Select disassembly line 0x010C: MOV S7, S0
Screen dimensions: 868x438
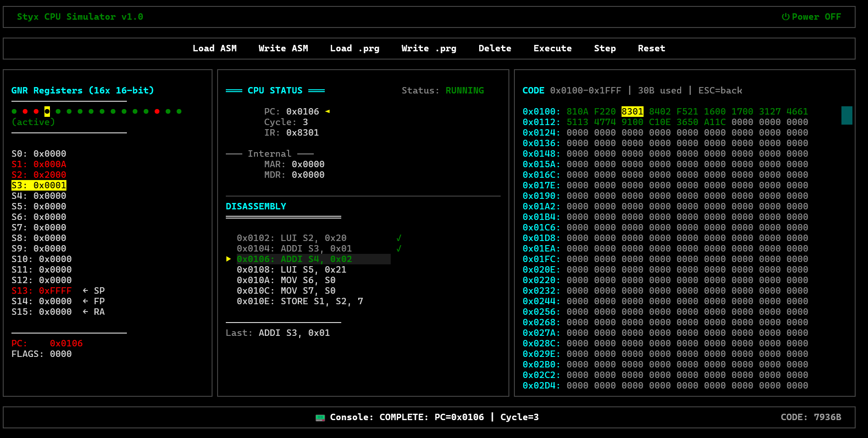(286, 290)
